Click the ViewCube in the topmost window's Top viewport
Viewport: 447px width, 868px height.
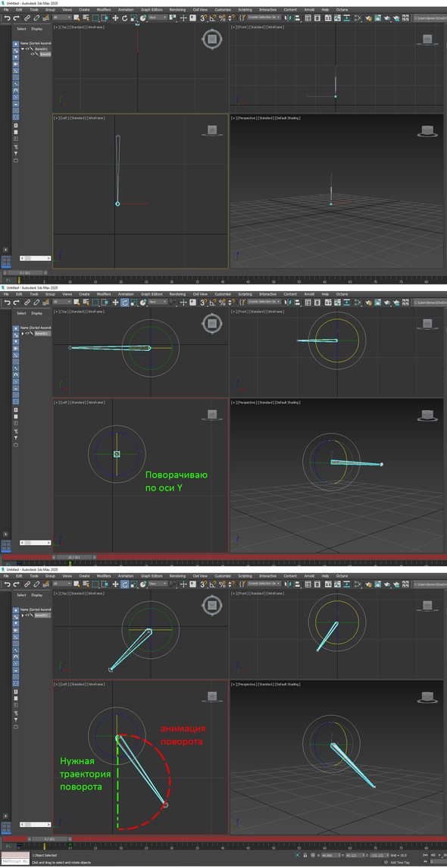click(x=212, y=39)
